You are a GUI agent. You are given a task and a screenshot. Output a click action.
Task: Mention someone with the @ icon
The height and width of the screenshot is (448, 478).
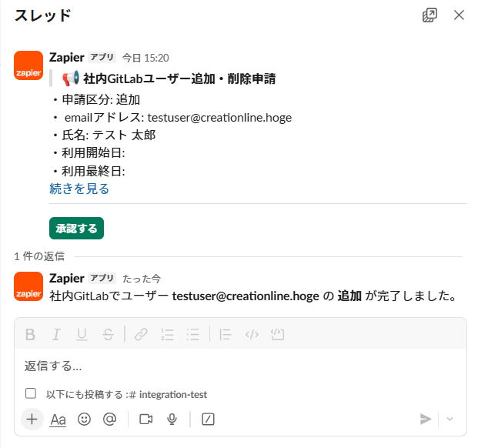(109, 420)
